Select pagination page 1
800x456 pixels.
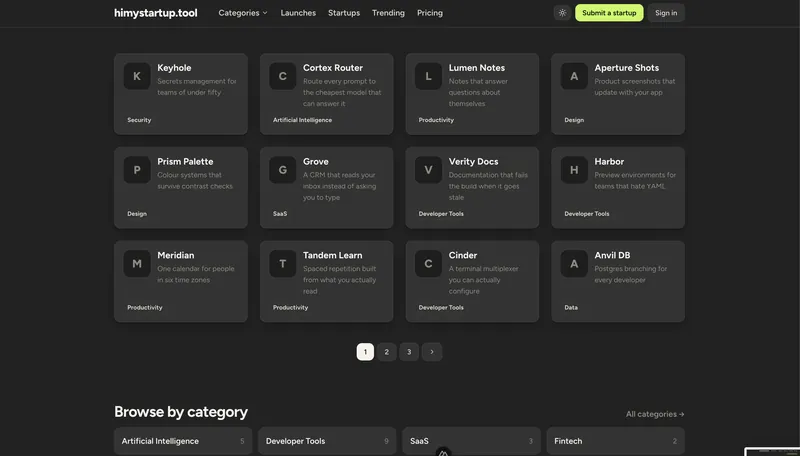coord(365,352)
